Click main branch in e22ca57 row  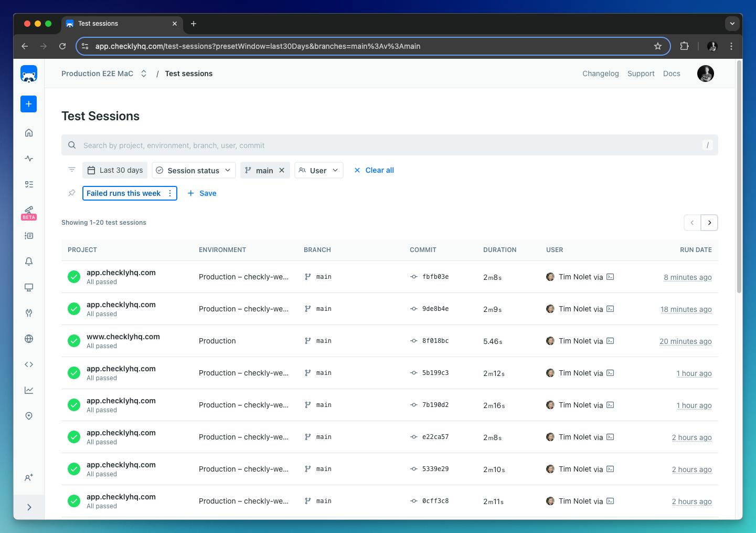coord(324,437)
